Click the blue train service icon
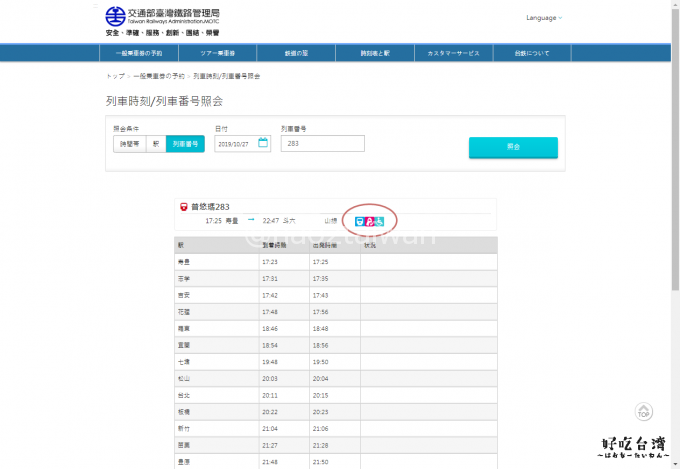 pos(360,220)
